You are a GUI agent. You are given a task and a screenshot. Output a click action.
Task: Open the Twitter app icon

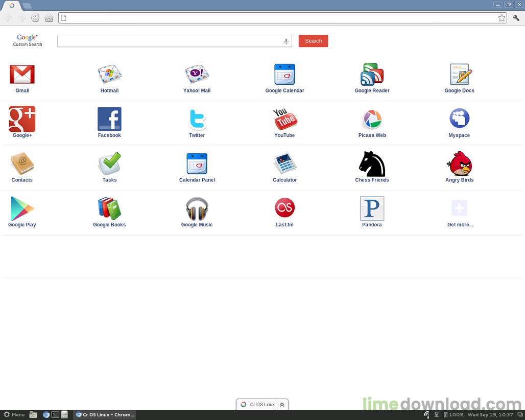tap(198, 120)
